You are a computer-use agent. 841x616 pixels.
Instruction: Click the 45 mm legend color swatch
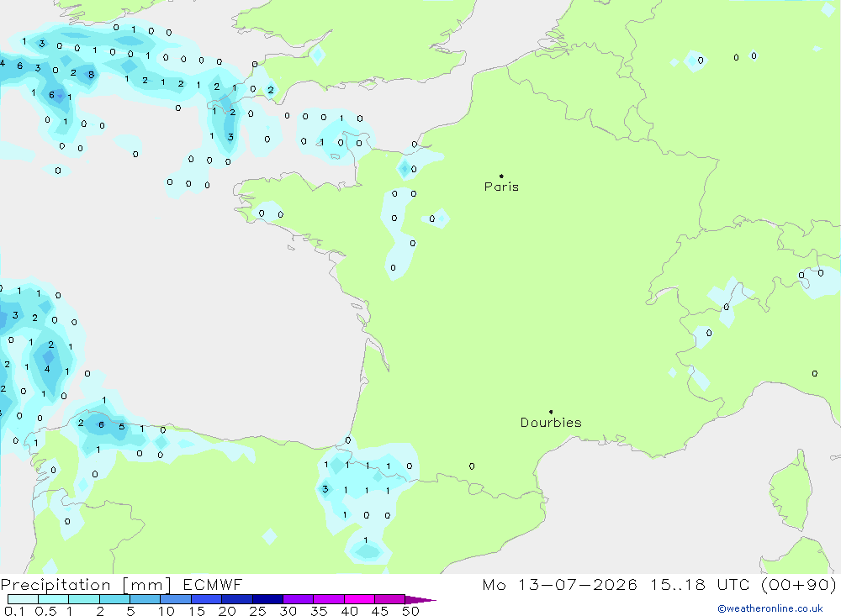[389, 599]
